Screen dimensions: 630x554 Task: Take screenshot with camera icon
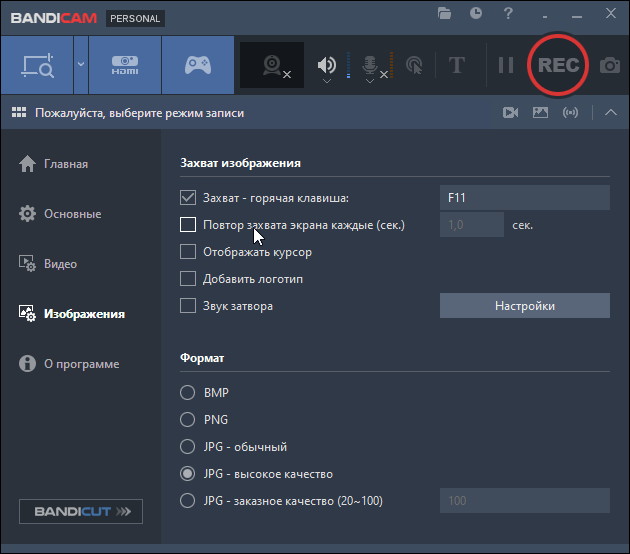pos(610,65)
